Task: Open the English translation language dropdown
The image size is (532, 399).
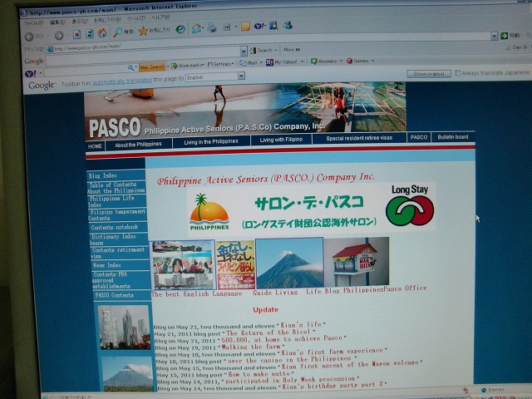Action: (x=241, y=76)
